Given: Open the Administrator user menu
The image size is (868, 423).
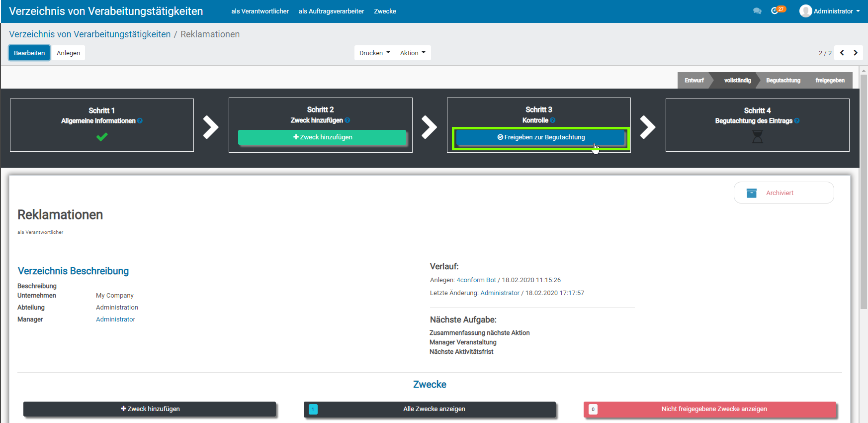Looking at the screenshot, I should click(x=830, y=11).
